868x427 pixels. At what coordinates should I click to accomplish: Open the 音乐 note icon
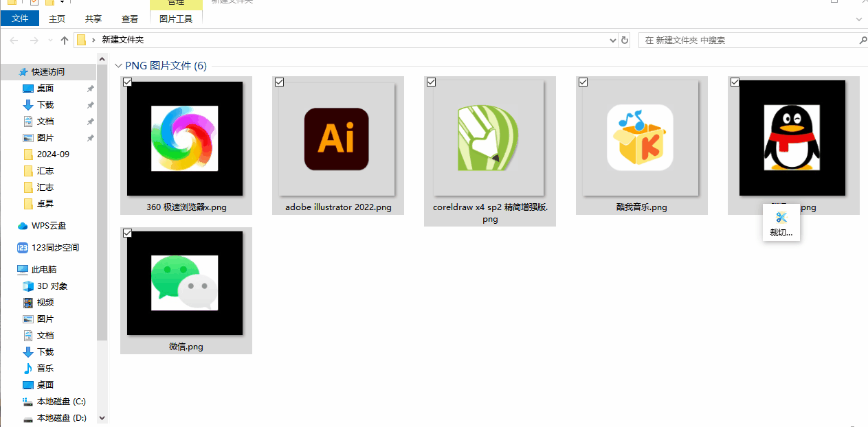(28, 369)
